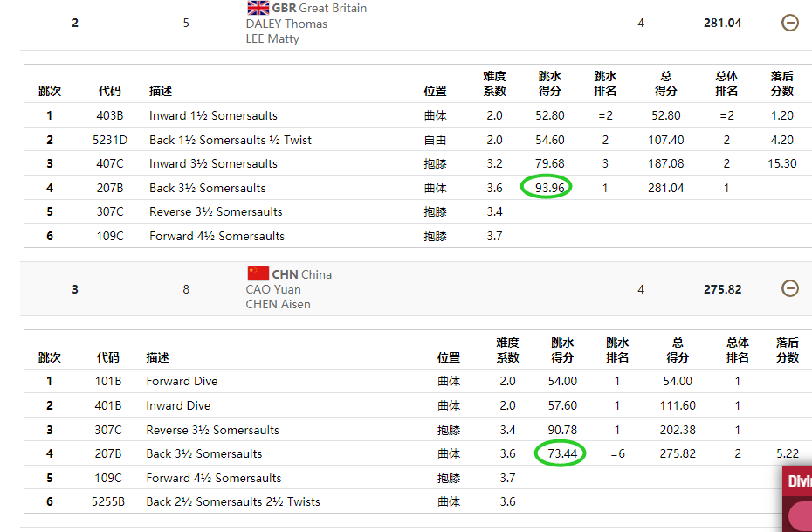Click the red Diving banner at bottom right
This screenshot has height=532, width=812.
pyautogui.click(x=799, y=481)
